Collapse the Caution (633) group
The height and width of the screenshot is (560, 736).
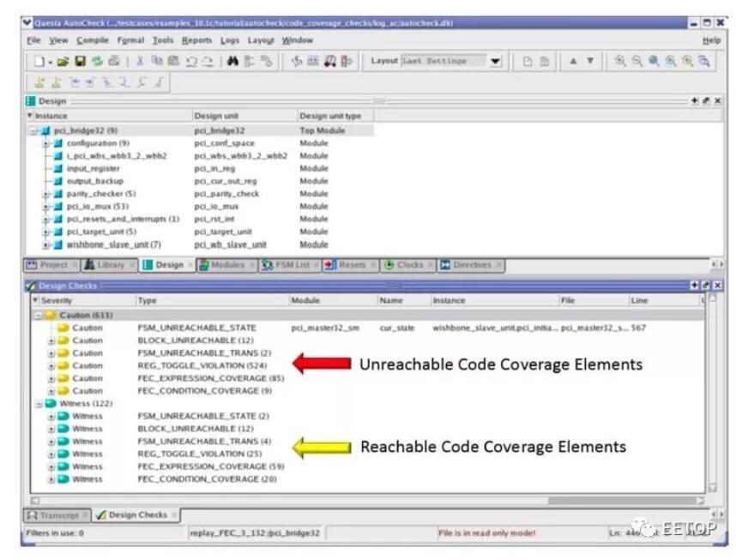[37, 316]
